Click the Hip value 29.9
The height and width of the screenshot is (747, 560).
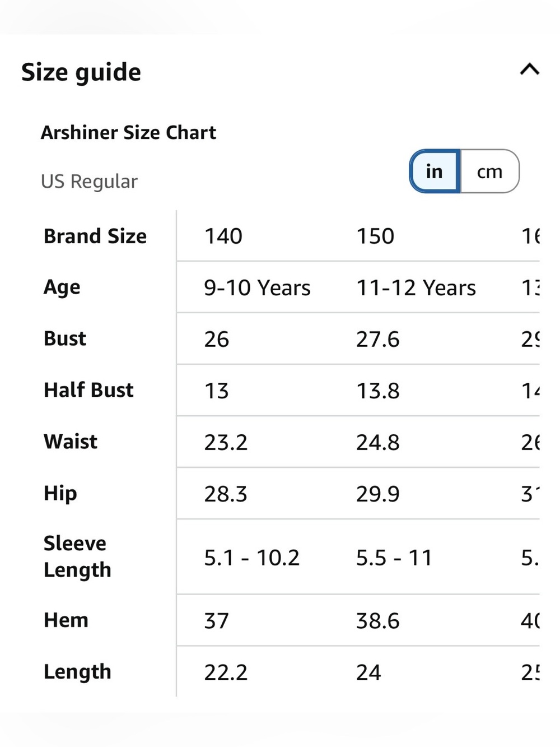(378, 494)
